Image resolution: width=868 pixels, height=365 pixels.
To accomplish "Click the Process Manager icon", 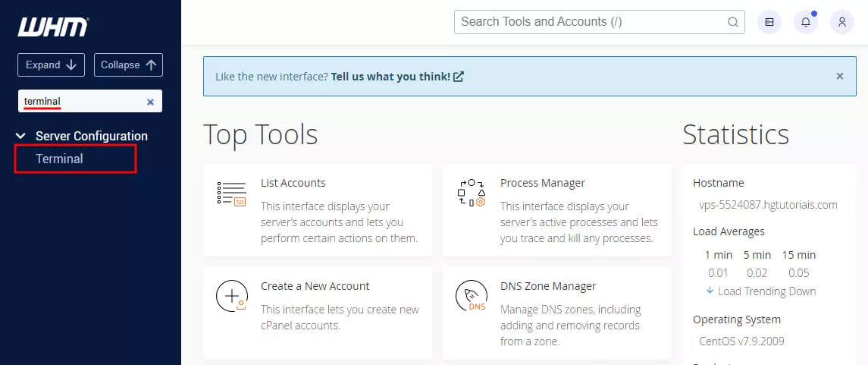I will point(471,193).
